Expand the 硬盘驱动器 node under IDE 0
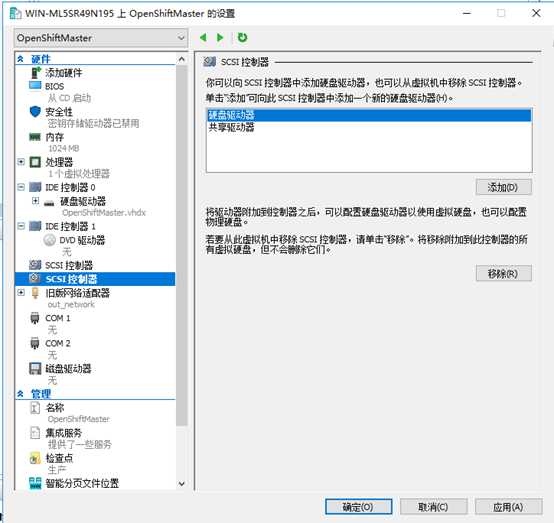This screenshot has height=523, width=554. click(x=35, y=201)
